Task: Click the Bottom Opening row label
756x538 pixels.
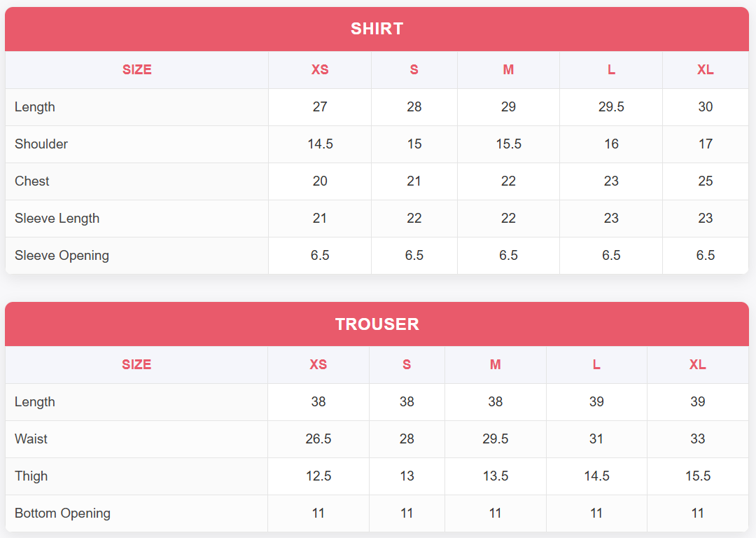Action: click(x=62, y=513)
